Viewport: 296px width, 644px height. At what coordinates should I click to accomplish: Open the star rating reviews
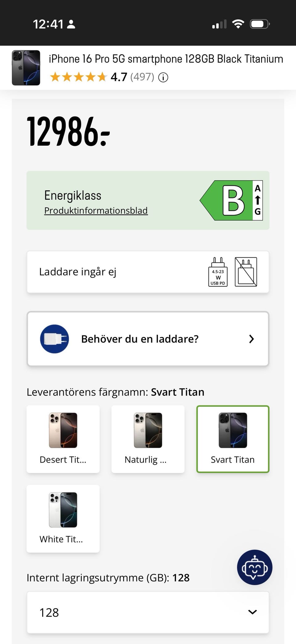[x=79, y=77]
